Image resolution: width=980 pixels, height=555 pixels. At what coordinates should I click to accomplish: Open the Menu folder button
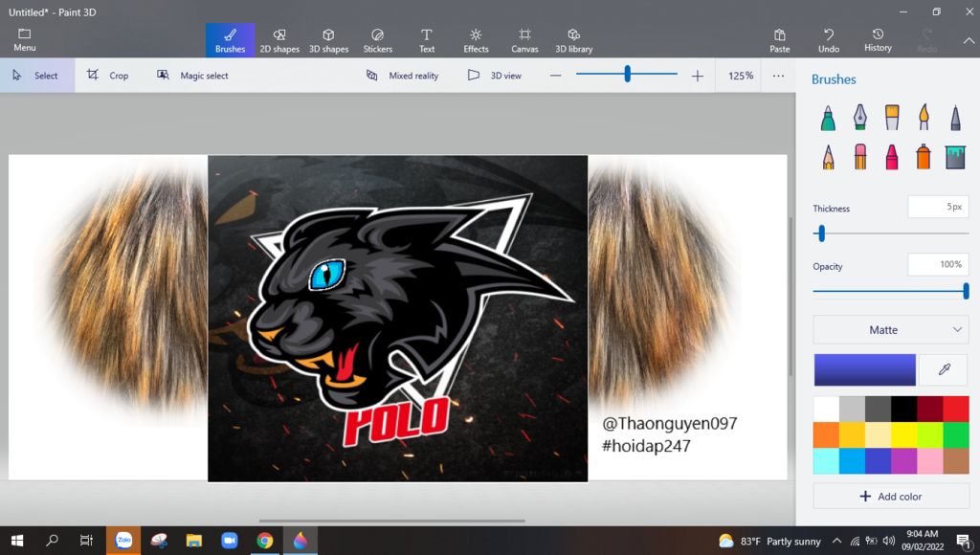[x=24, y=40]
